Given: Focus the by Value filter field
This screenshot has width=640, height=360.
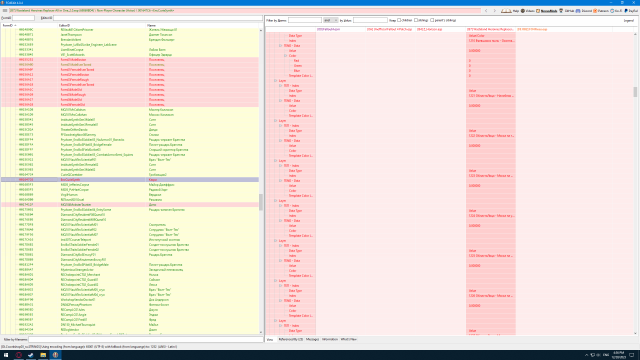Looking at the screenshot, I should pos(370,20).
